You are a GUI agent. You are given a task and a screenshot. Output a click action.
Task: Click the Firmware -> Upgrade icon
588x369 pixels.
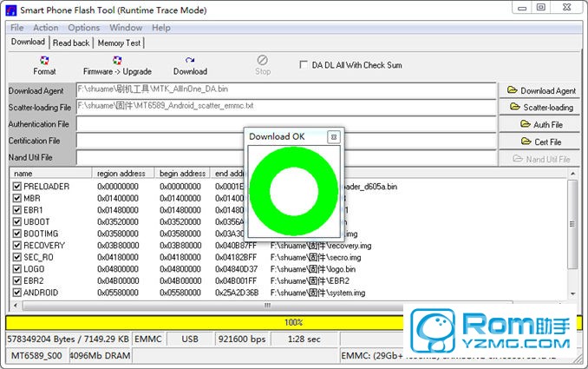click(x=117, y=62)
